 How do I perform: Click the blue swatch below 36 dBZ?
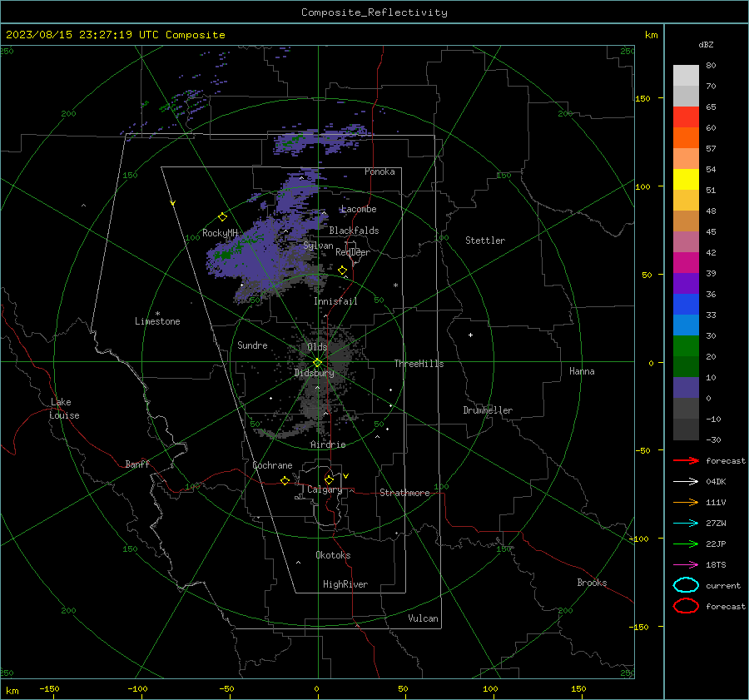click(686, 304)
